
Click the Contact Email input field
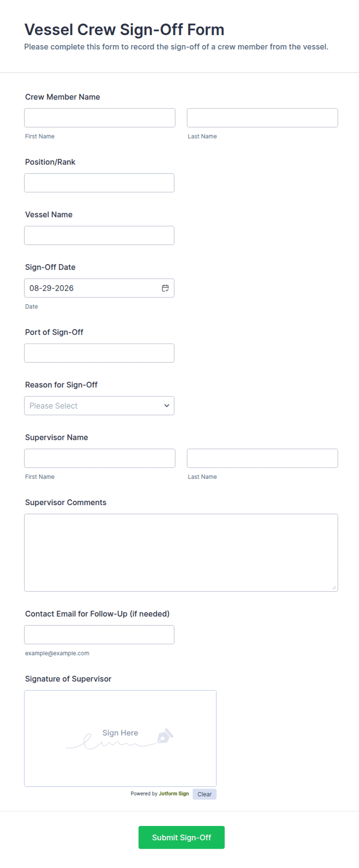pos(99,635)
